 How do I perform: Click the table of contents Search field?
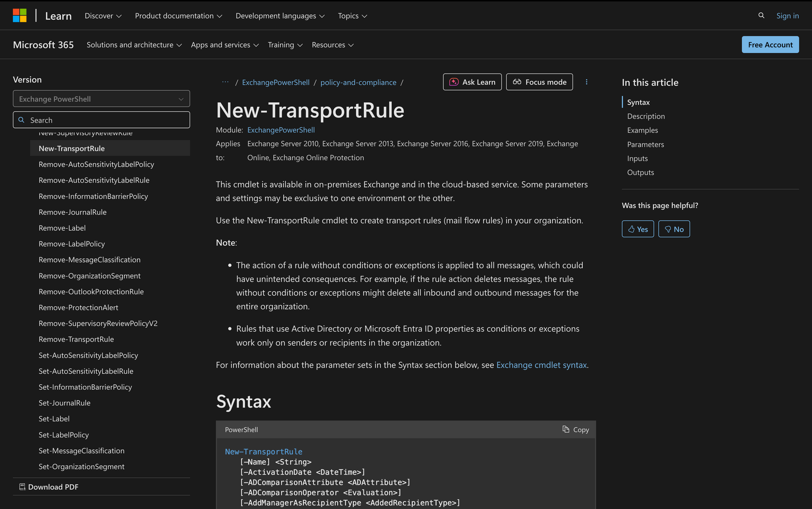(x=101, y=120)
